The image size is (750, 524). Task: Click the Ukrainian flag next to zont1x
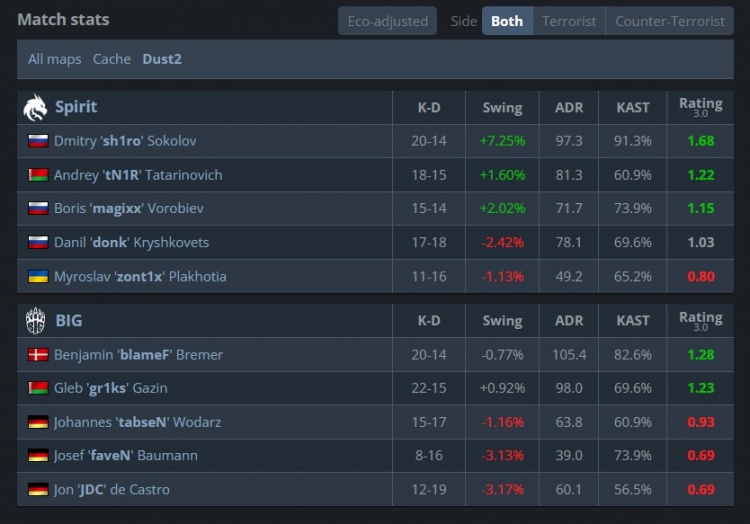tap(38, 276)
